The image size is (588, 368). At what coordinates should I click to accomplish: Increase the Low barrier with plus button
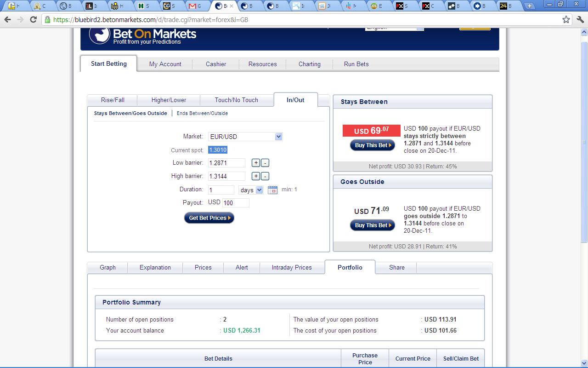coord(256,163)
